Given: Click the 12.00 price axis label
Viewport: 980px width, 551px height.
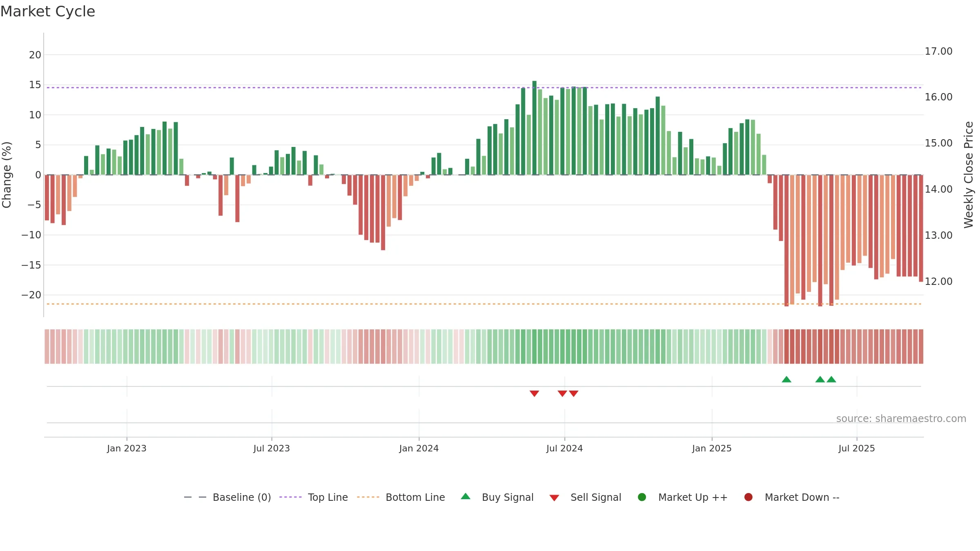Looking at the screenshot, I should (x=938, y=282).
